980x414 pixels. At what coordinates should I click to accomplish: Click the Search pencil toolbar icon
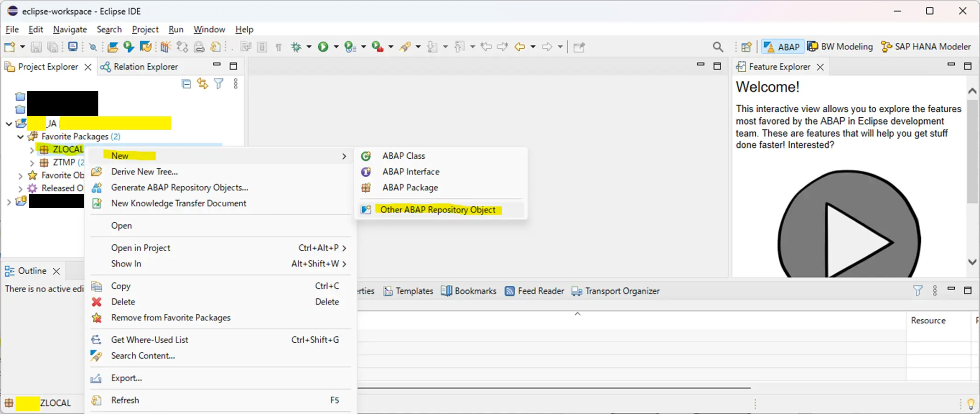pyautogui.click(x=405, y=47)
